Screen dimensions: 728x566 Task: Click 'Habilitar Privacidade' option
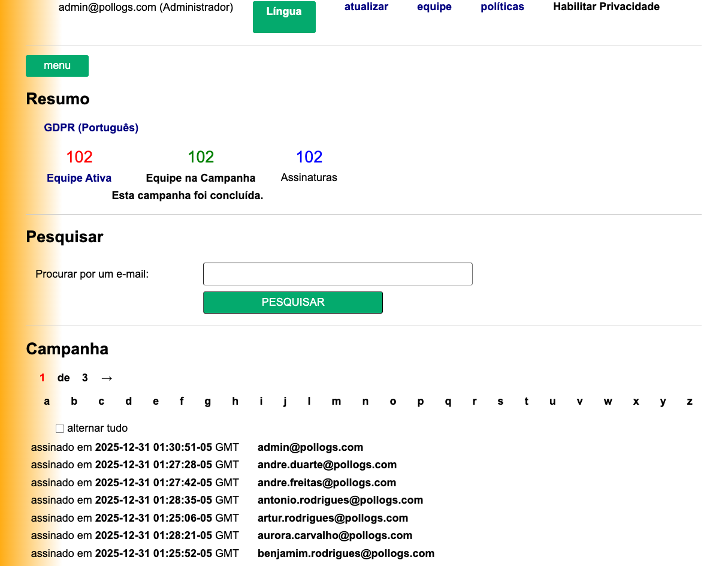(x=606, y=7)
